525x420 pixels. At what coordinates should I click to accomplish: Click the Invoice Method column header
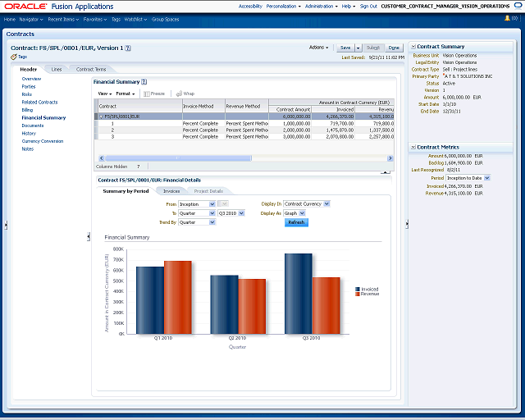[203, 106]
